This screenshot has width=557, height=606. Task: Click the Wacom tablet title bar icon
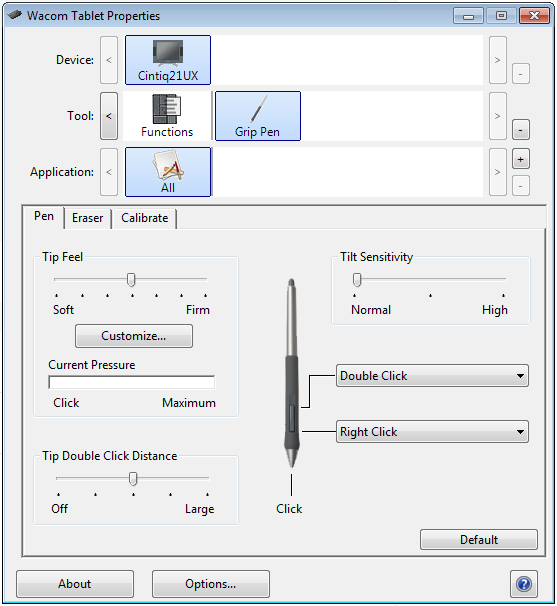click(x=15, y=15)
